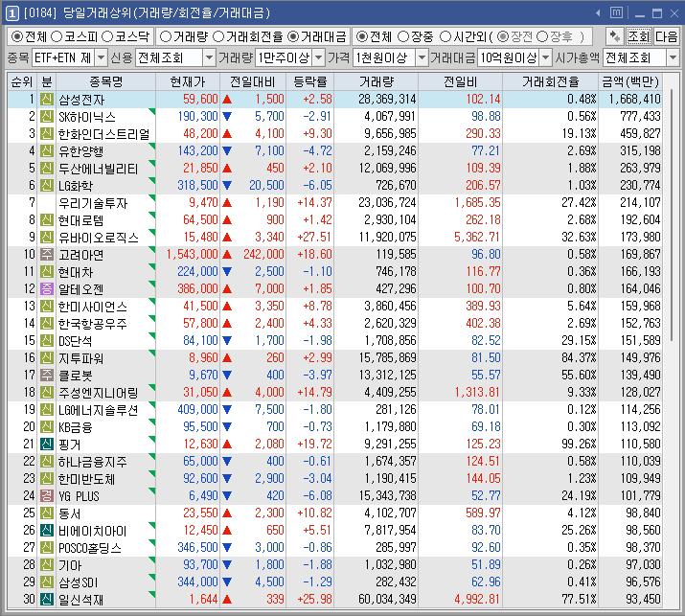Click up arrow icon in 삼성전자 row

point(227,100)
